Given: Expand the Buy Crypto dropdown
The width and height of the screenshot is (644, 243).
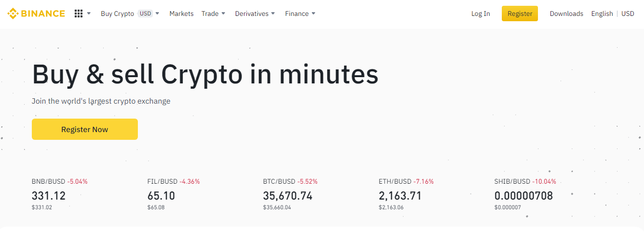Looking at the screenshot, I should [117, 13].
